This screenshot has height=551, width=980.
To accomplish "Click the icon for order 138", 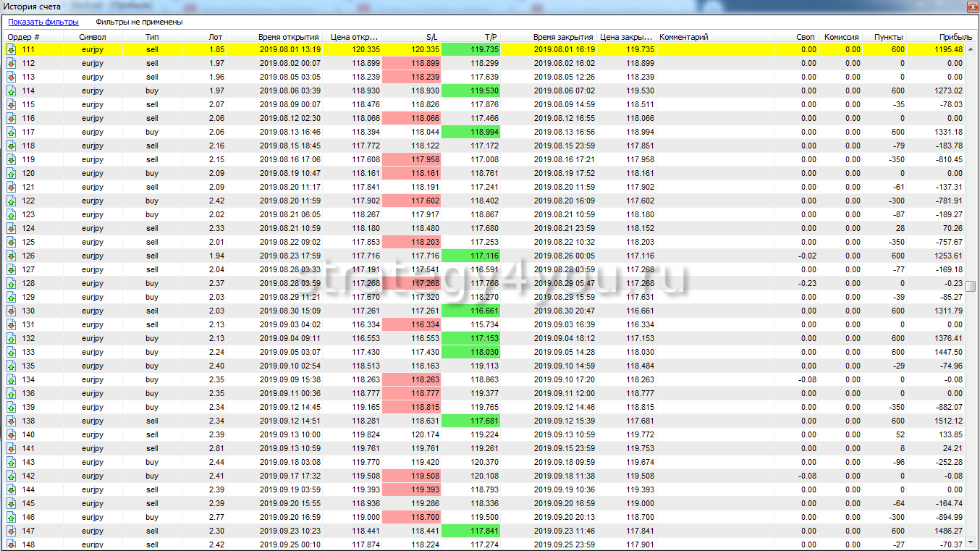I will (x=12, y=421).
